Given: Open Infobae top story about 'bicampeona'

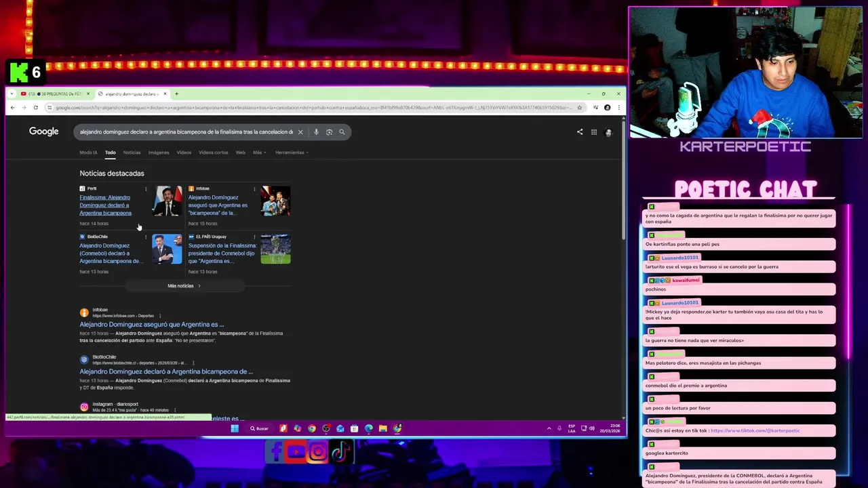Looking at the screenshot, I should tap(218, 205).
